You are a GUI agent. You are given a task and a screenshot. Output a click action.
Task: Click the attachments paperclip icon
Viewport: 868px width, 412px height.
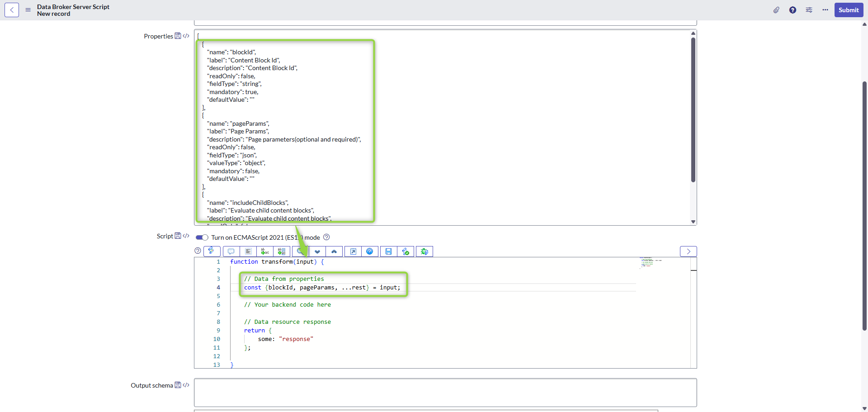tap(776, 10)
